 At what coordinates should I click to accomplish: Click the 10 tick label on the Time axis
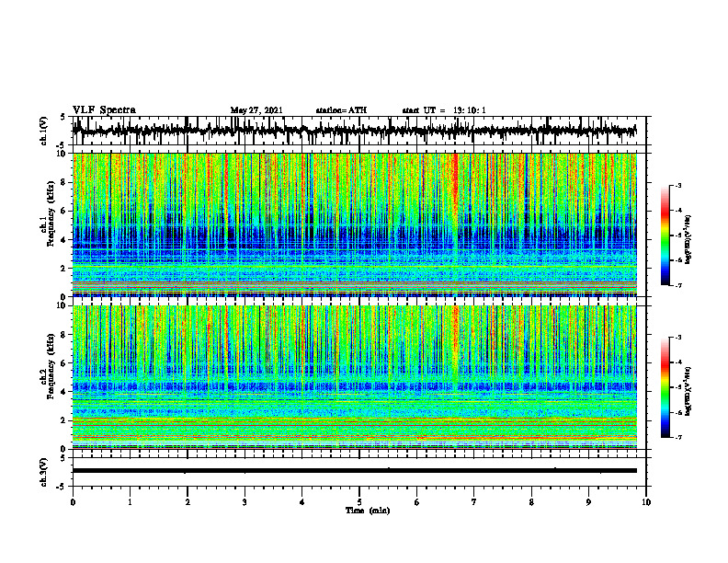646,502
